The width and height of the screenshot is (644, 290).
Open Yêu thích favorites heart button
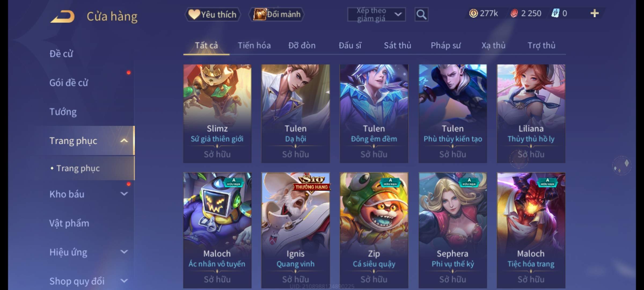213,15
